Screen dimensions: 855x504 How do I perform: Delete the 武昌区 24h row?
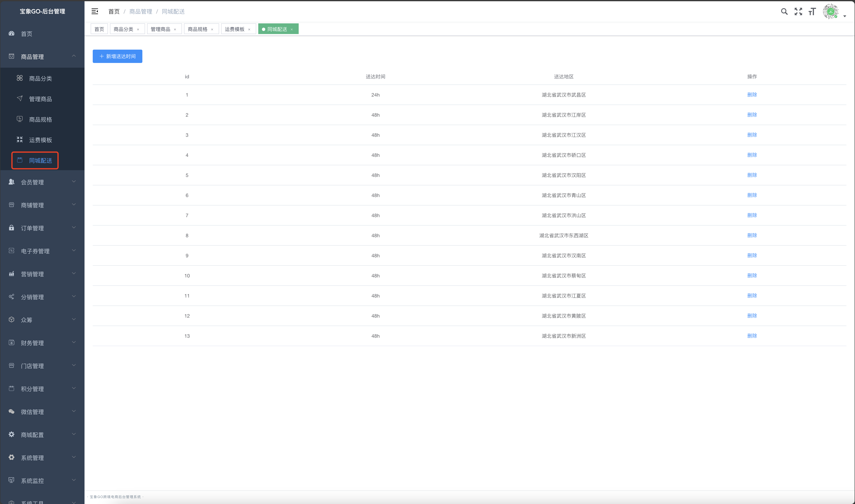(x=752, y=95)
